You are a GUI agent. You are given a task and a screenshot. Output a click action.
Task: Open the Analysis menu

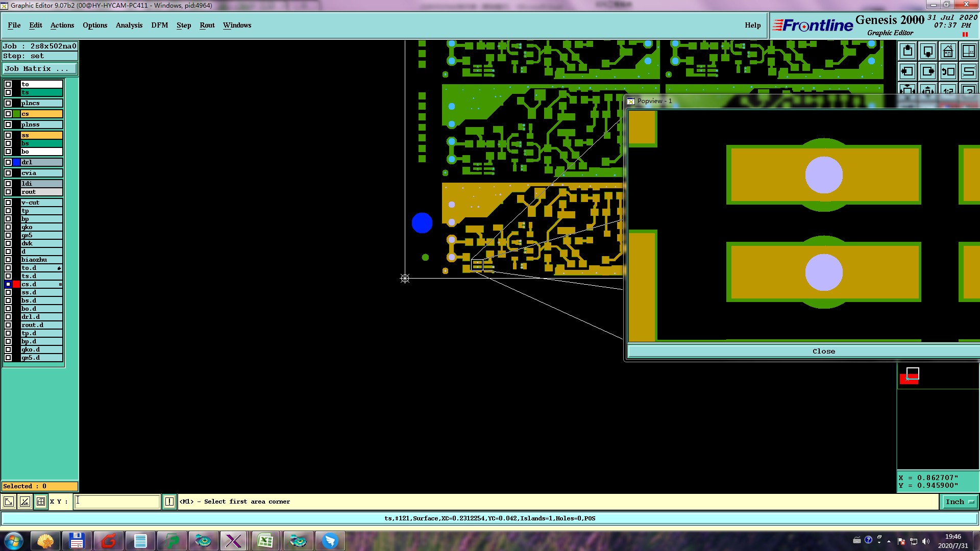pyautogui.click(x=129, y=25)
